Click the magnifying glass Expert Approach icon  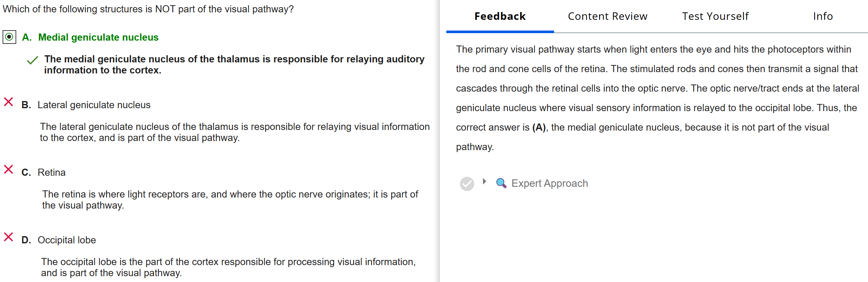(501, 183)
